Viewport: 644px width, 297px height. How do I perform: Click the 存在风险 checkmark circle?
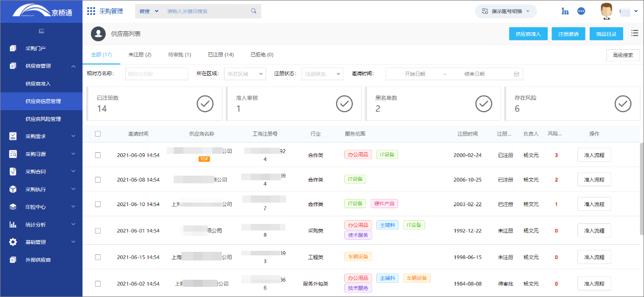(x=623, y=104)
